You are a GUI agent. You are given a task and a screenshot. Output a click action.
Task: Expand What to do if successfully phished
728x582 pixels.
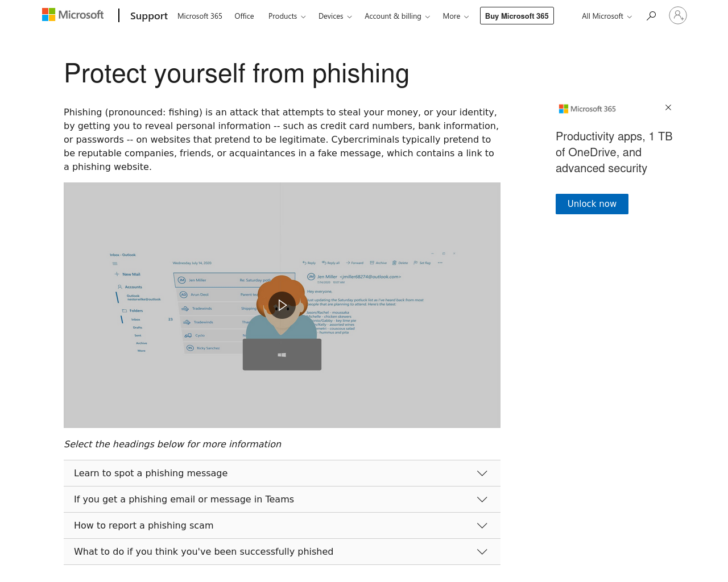282,552
